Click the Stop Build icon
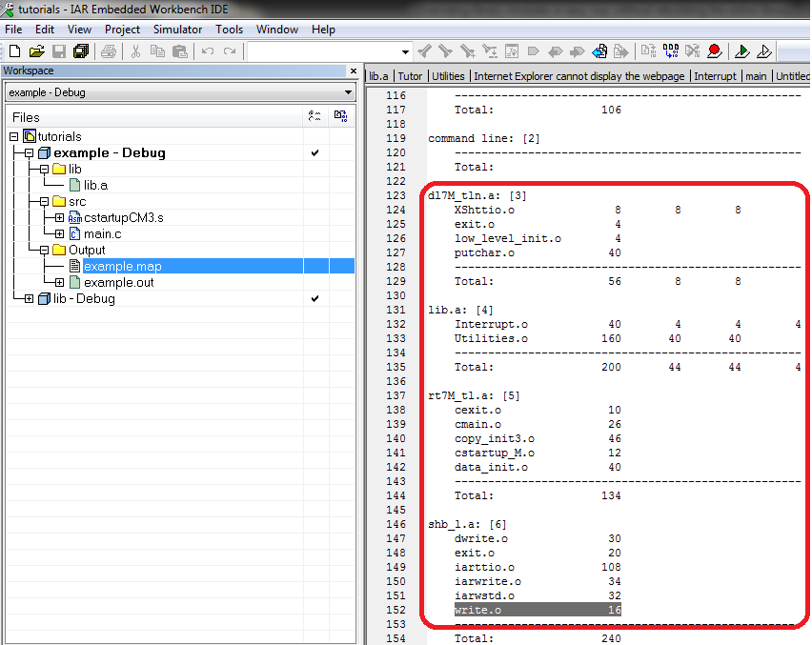The height and width of the screenshot is (645, 812). point(692,51)
